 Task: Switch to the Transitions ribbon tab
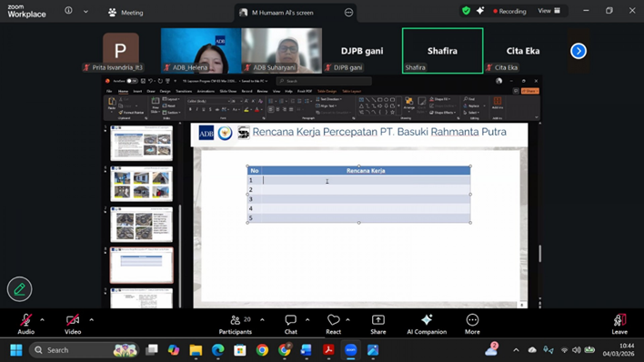coord(184,91)
